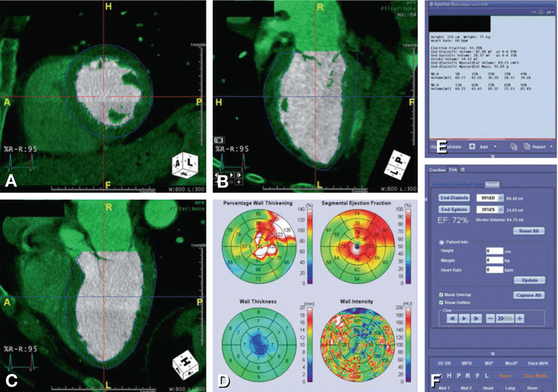Click the camera capture icon in view B

point(219,140)
